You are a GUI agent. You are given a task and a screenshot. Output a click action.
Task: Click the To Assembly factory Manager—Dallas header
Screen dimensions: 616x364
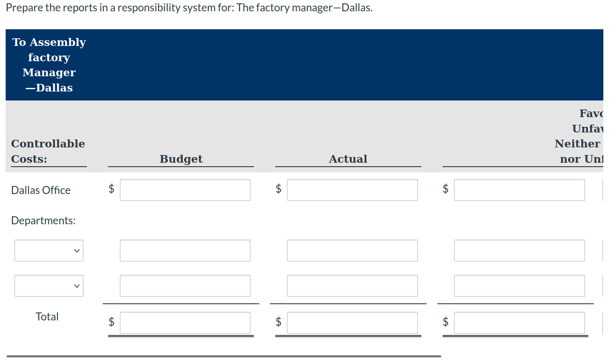click(49, 65)
